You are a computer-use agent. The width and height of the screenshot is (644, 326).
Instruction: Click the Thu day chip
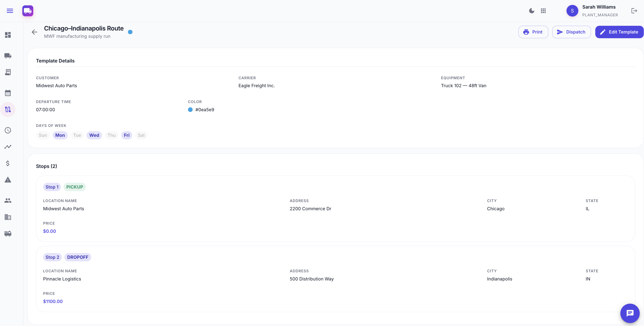(x=111, y=135)
